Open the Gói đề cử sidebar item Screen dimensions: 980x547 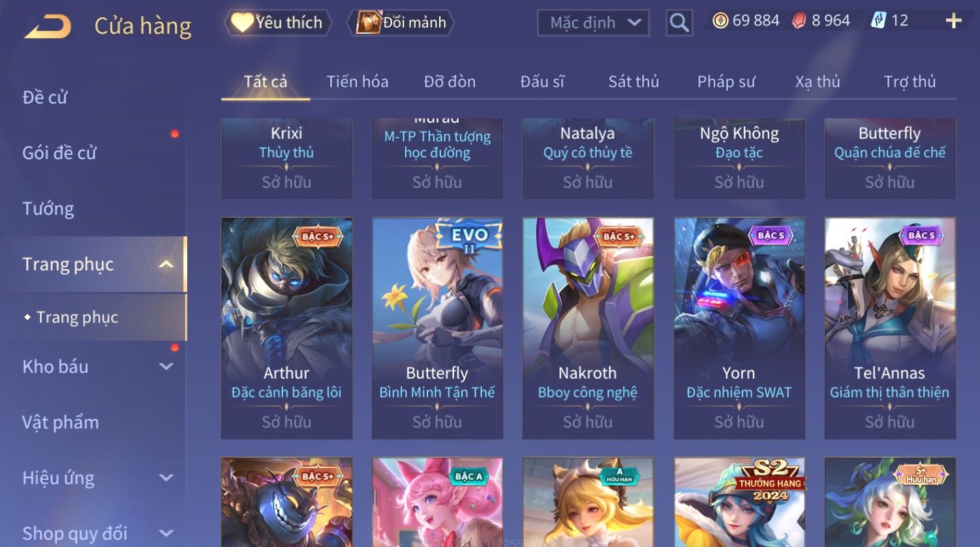point(59,153)
